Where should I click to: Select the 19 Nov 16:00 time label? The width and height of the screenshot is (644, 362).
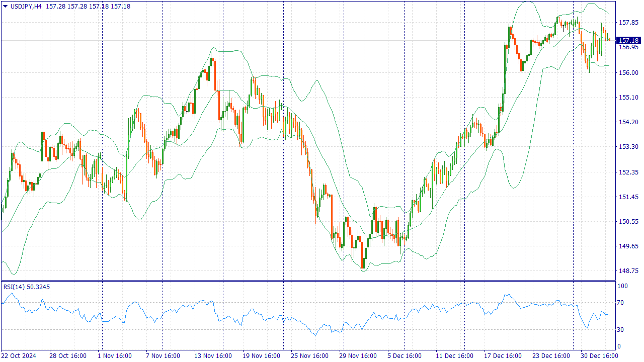pos(261,356)
